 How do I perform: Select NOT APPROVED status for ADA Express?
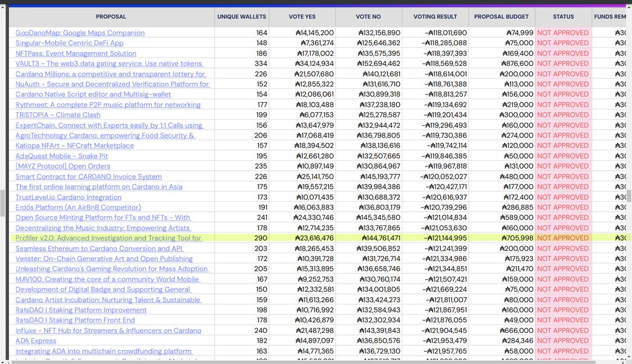(x=563, y=340)
